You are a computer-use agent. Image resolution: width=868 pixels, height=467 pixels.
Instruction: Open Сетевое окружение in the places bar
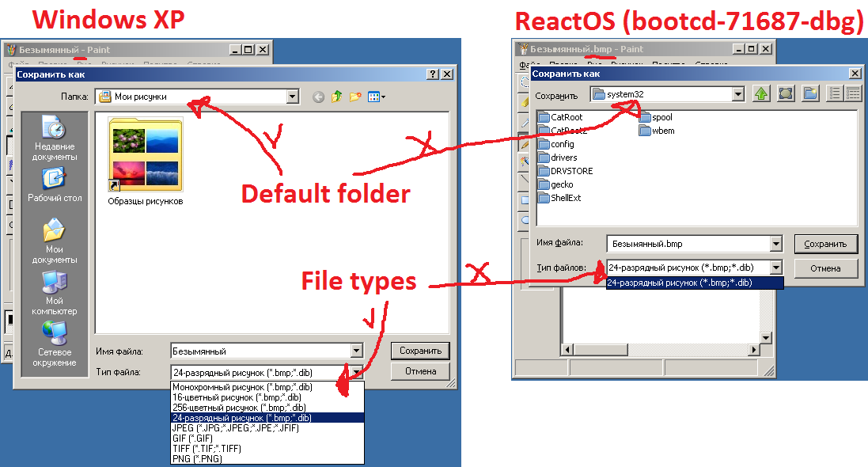(x=54, y=345)
